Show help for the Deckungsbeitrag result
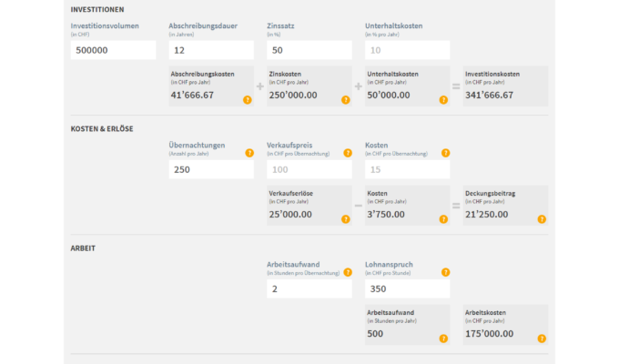This screenshot has width=619, height=364. click(542, 219)
